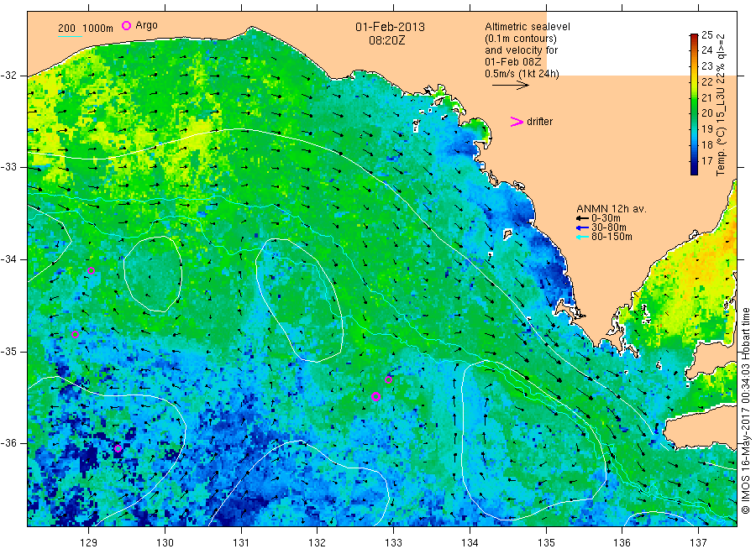This screenshot has height=554, width=756.
Task: Click the 22 label on the color bar
Action: [x=706, y=82]
